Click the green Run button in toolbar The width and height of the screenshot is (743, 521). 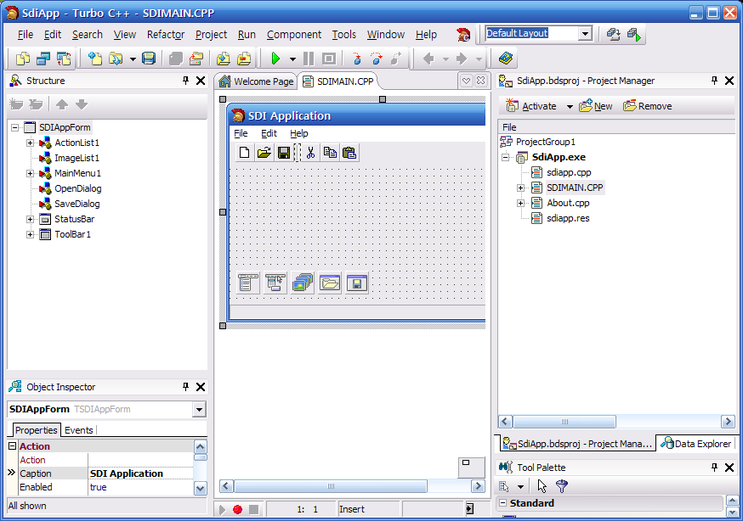tap(276, 59)
